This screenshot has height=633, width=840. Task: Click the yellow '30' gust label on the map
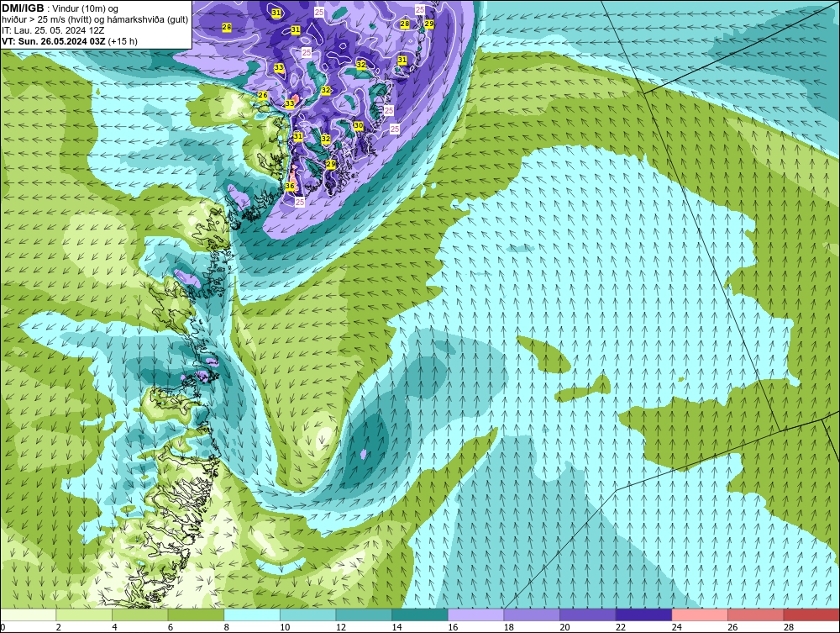click(359, 125)
